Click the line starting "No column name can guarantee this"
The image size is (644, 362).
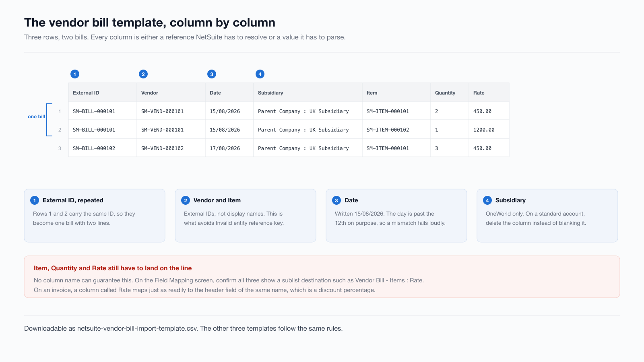coord(229,280)
